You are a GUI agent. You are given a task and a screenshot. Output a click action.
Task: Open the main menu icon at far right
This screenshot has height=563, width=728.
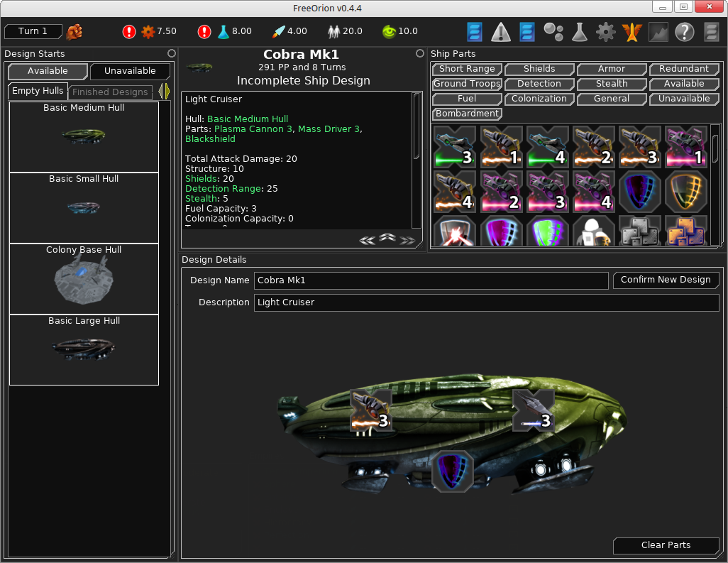click(711, 32)
